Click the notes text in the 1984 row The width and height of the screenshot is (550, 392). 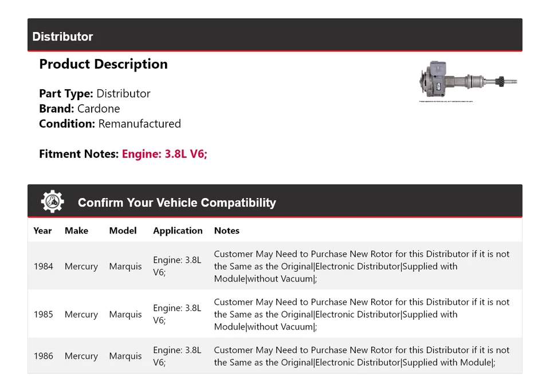361,266
